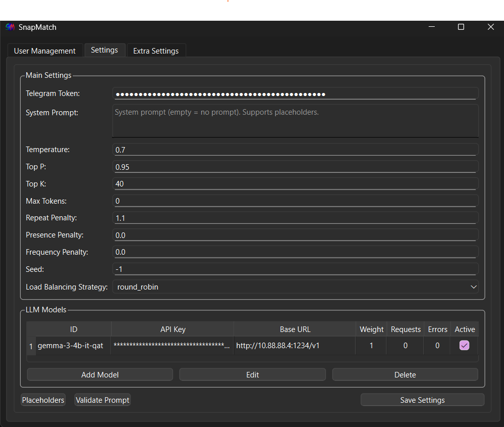This screenshot has height=427, width=504.
Task: Click the Base URL column header
Action: click(295, 329)
